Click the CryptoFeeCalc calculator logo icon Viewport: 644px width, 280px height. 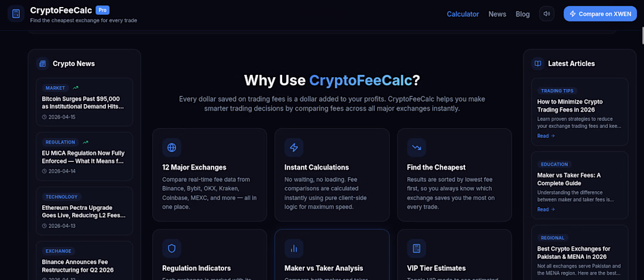[x=16, y=13]
